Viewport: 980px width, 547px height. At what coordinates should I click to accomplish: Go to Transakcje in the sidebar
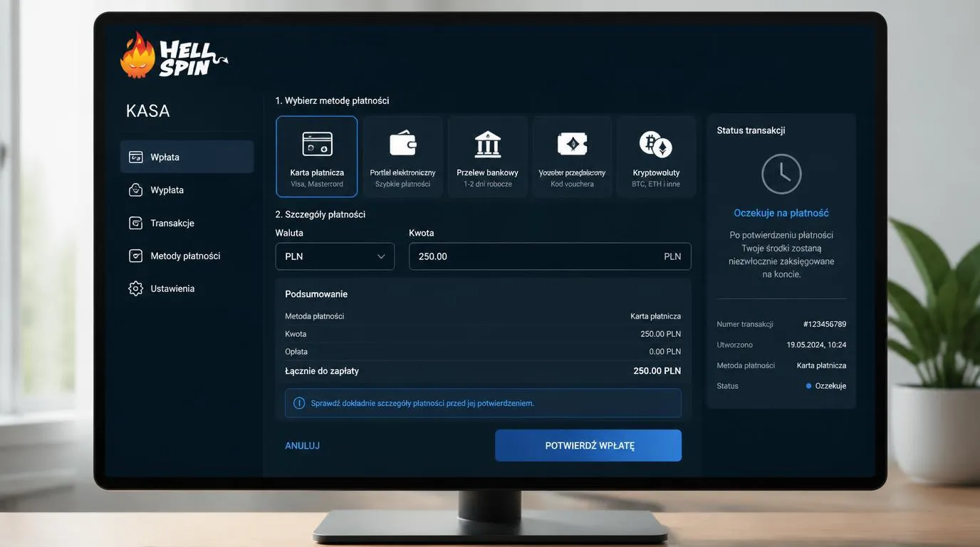pos(187,223)
